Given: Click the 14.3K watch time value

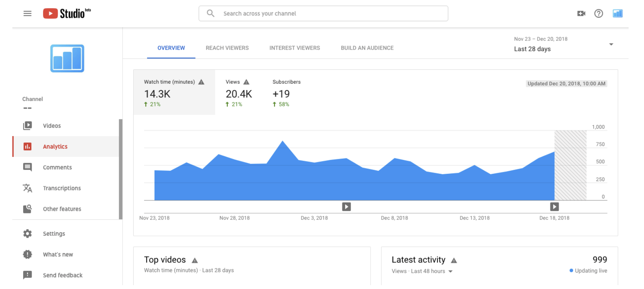Looking at the screenshot, I should point(157,94).
